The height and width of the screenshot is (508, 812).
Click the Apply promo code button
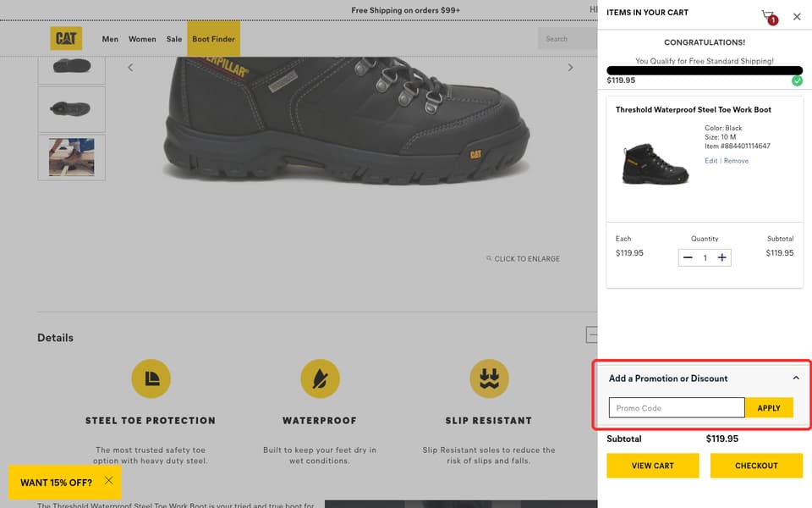pyautogui.click(x=769, y=408)
